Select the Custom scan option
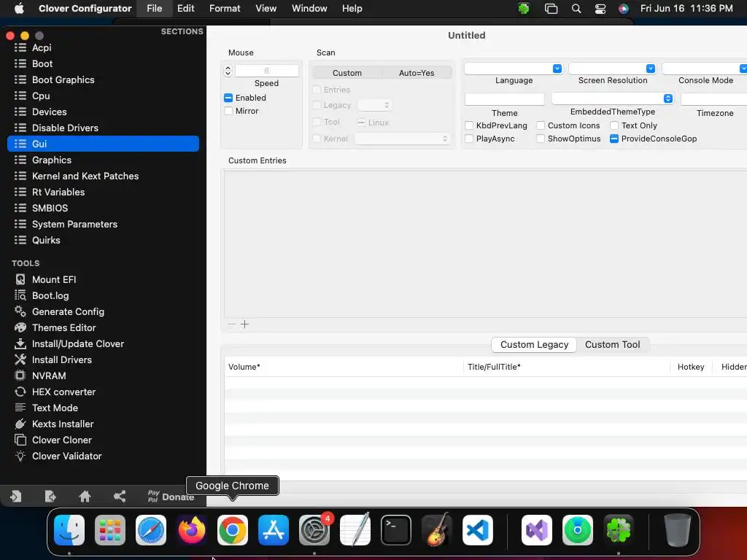 pyautogui.click(x=347, y=73)
